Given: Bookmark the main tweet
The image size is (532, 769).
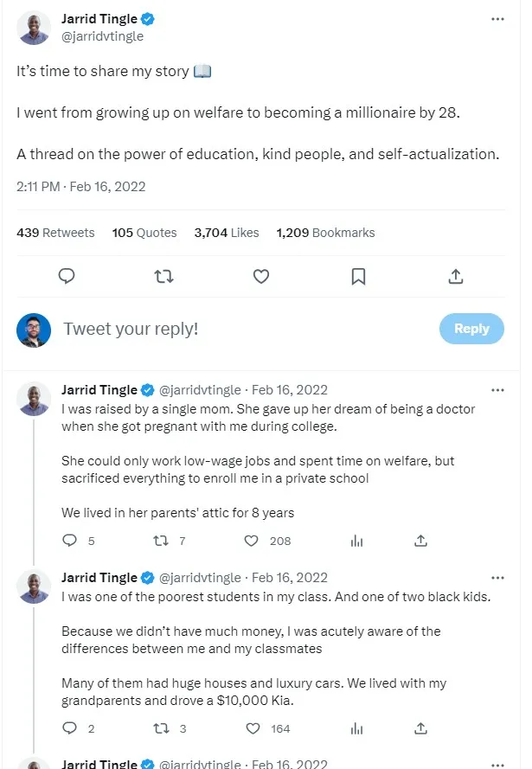Looking at the screenshot, I should pyautogui.click(x=358, y=275).
